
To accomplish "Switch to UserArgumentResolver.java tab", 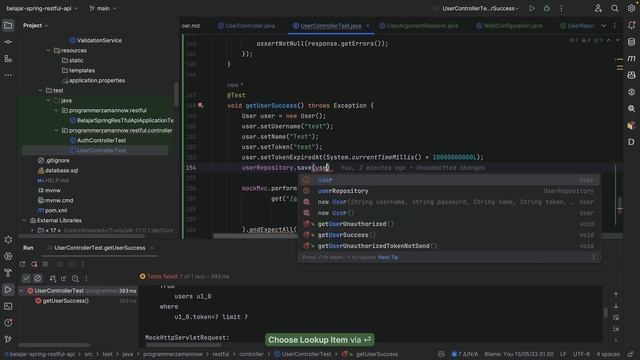I will [419, 26].
